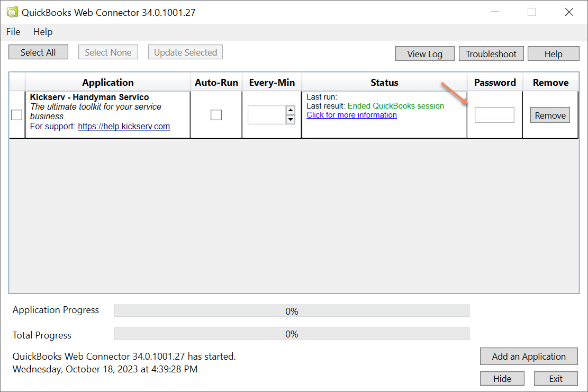Minimize the Web Connector window
588x392 pixels.
495,12
